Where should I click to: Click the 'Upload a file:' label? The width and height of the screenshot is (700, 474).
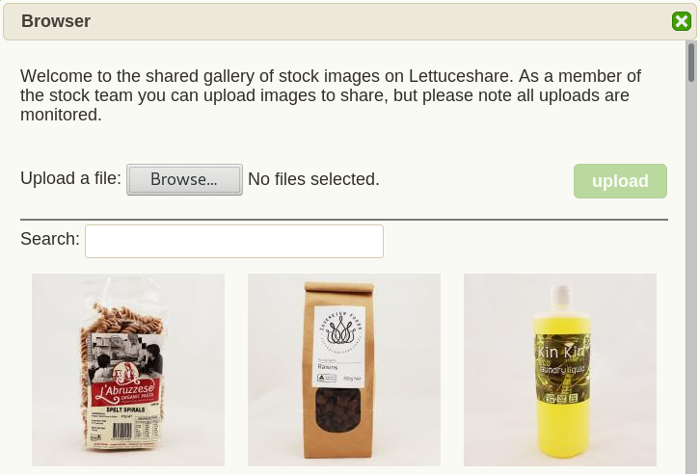[71, 178]
